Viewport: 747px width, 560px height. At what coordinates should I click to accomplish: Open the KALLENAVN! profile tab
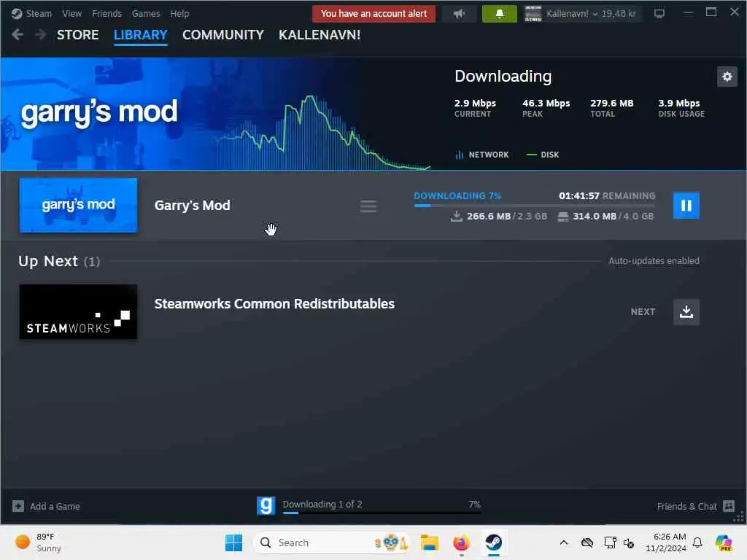[320, 35]
